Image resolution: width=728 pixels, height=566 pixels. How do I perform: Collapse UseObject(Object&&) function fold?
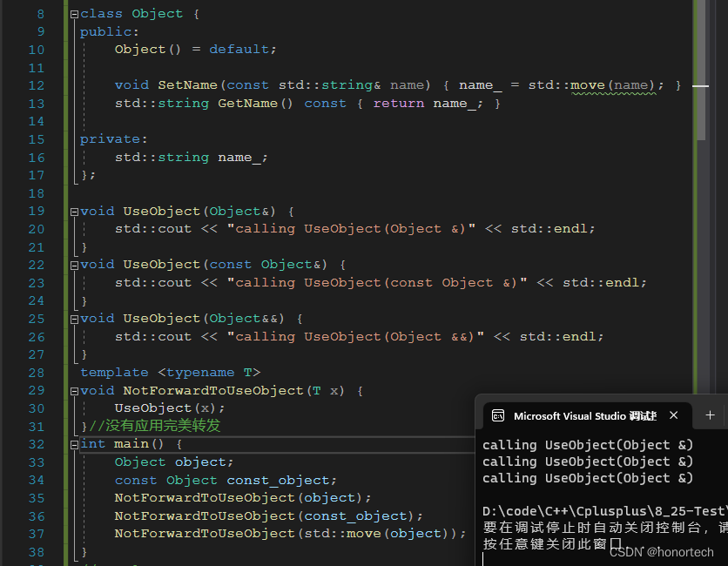(x=74, y=319)
